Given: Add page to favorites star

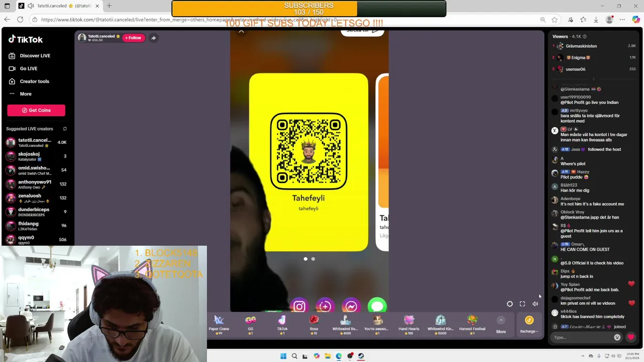Looking at the screenshot, I should pyautogui.click(x=554, y=20).
